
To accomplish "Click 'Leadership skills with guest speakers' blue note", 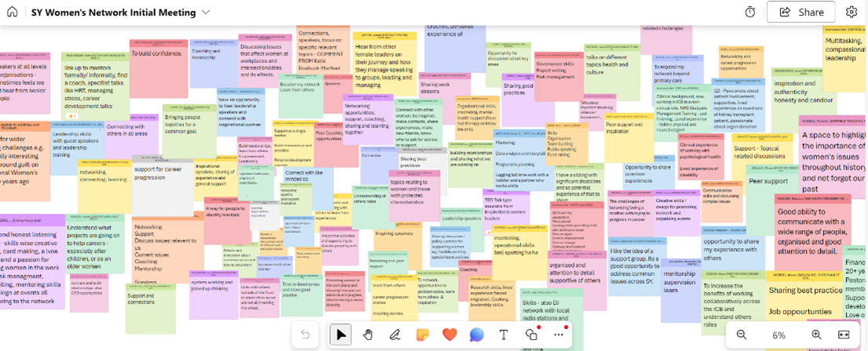I will [78, 149].
